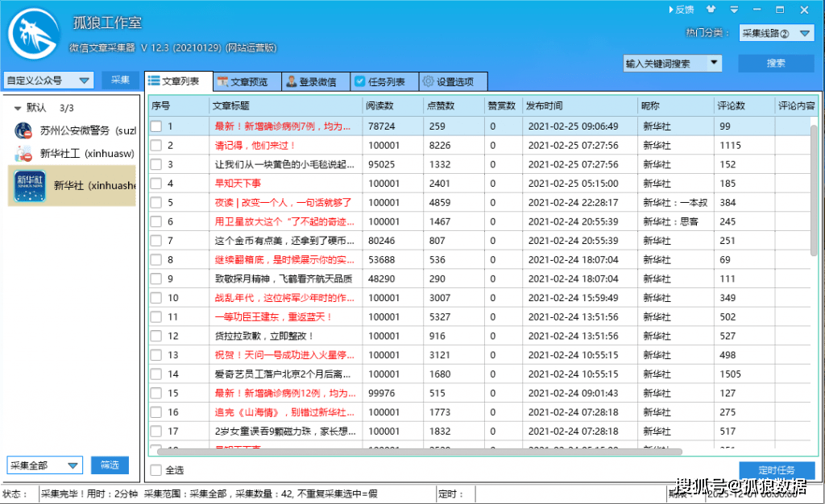Open the title bar menu arrow
The image size is (825, 504).
(x=734, y=10)
